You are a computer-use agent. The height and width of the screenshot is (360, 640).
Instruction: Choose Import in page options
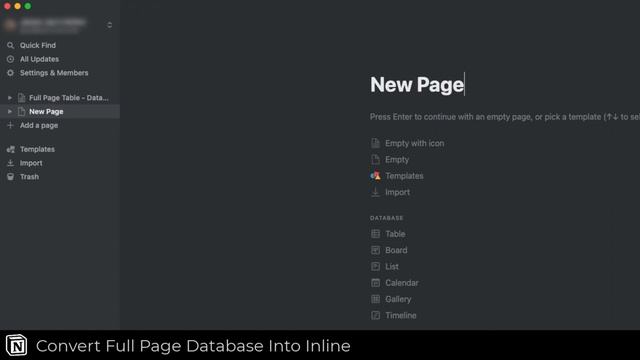[x=398, y=192]
